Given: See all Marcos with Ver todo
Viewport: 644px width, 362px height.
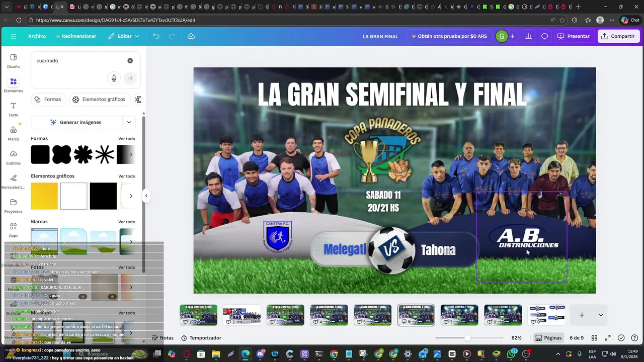Looking at the screenshot, I should 127,222.
